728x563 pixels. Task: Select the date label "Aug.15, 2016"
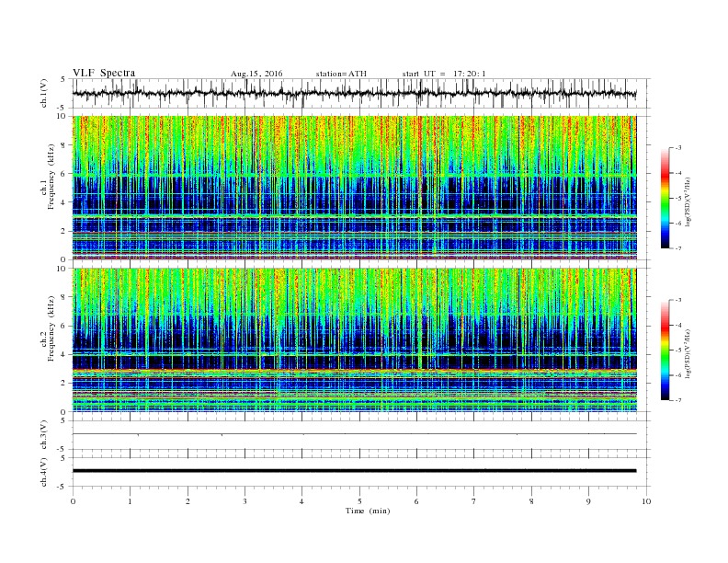[256, 74]
